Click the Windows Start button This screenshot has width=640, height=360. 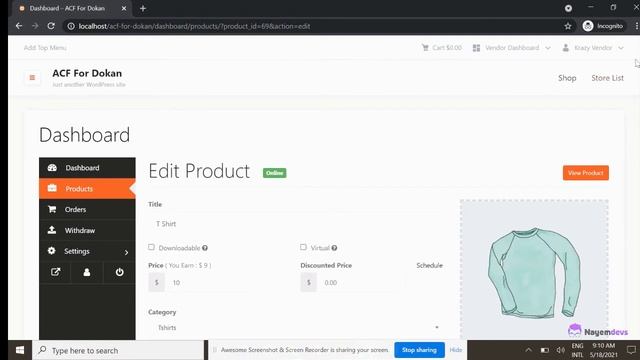tap(20, 350)
